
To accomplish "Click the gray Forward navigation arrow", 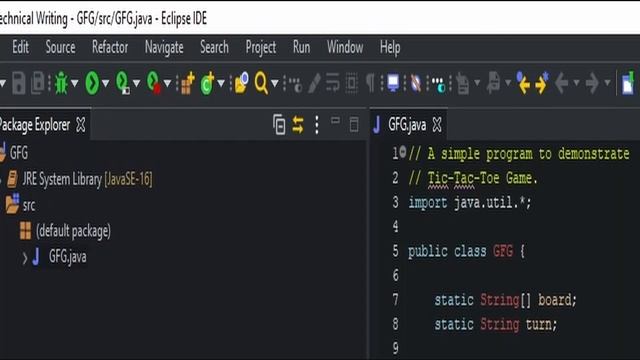I will point(592,83).
